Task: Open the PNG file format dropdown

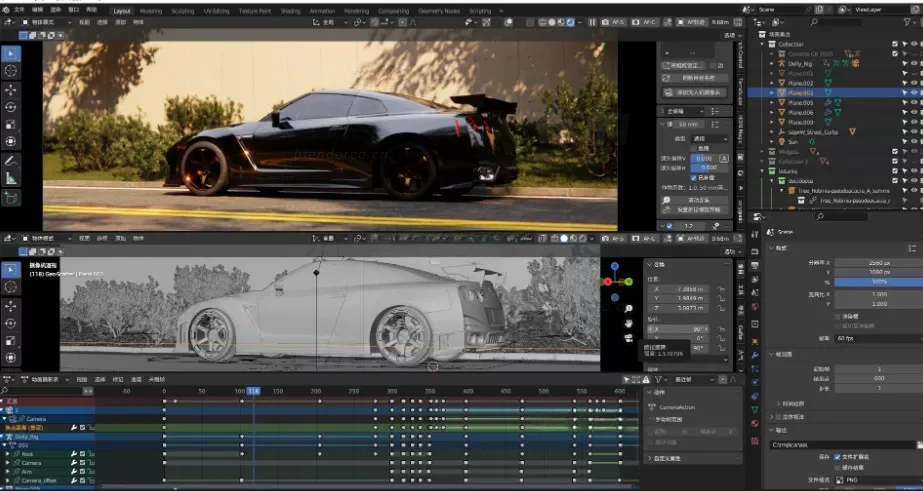Action: pyautogui.click(x=878, y=480)
